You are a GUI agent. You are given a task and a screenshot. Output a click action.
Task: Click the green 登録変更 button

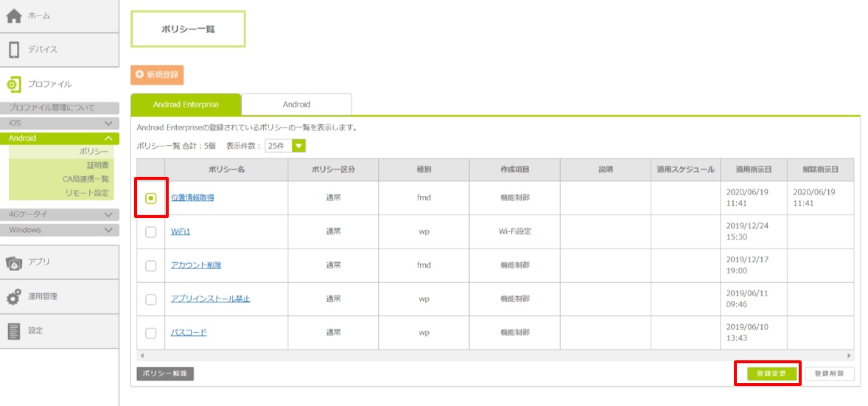(771, 374)
